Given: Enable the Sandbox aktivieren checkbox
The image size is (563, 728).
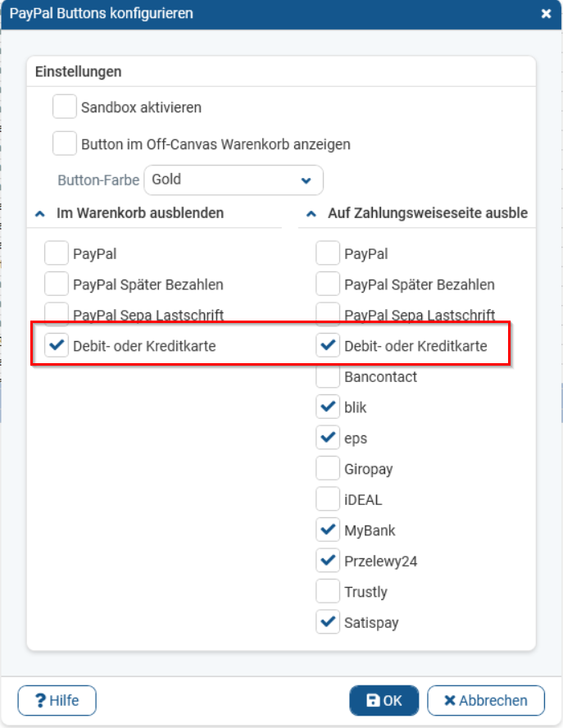Looking at the screenshot, I should point(65,107).
